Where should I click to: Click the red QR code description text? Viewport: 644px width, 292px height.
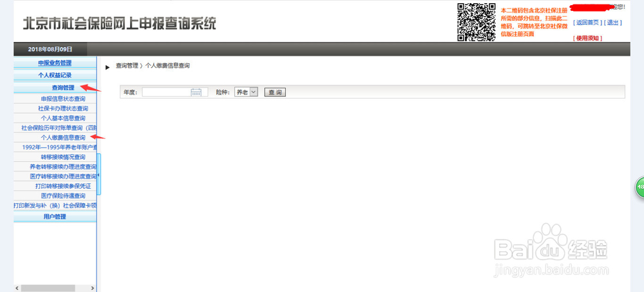(x=534, y=22)
